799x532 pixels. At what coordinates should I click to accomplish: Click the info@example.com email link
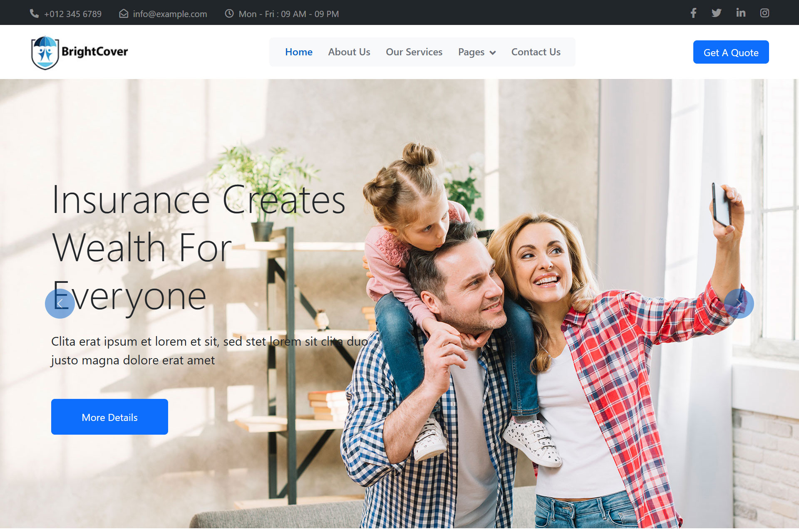coord(170,14)
